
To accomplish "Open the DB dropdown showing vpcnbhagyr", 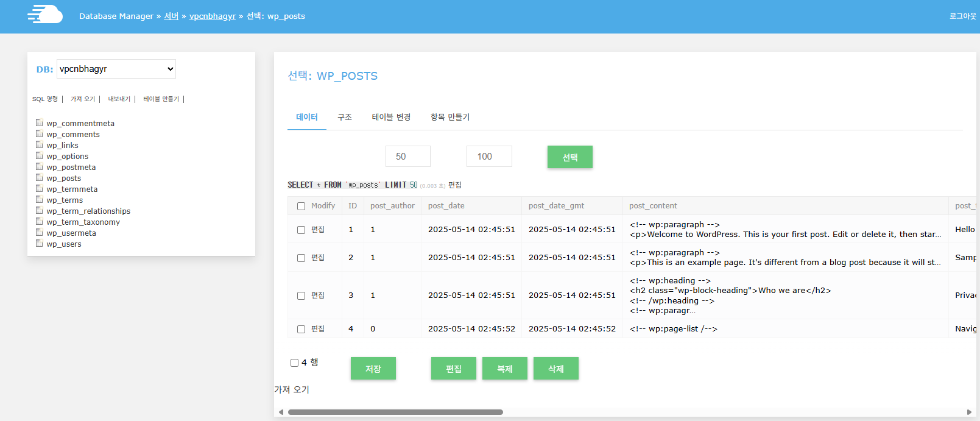I will tap(116, 69).
